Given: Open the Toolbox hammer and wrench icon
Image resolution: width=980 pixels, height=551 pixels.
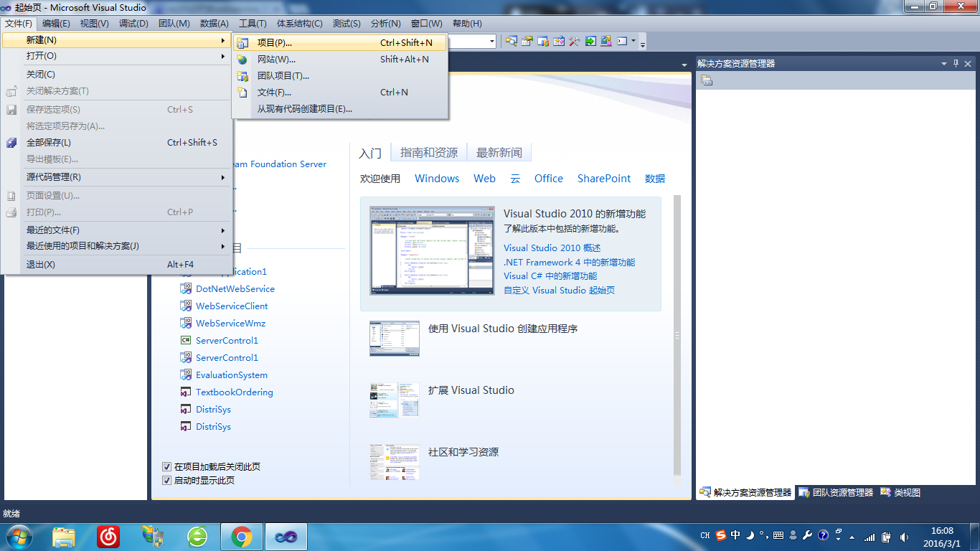Looking at the screenshot, I should click(575, 41).
